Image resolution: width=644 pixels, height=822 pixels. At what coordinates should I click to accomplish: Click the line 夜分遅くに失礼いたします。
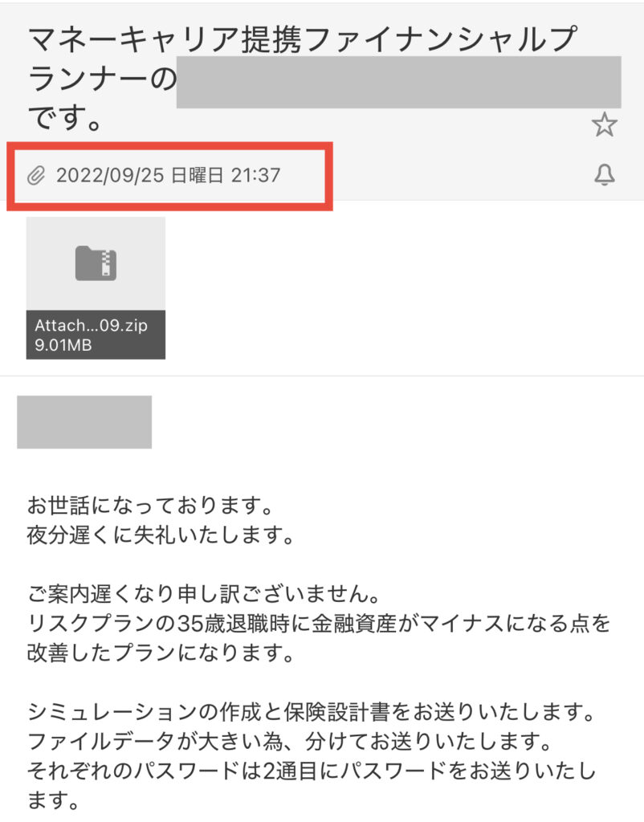tap(161, 535)
